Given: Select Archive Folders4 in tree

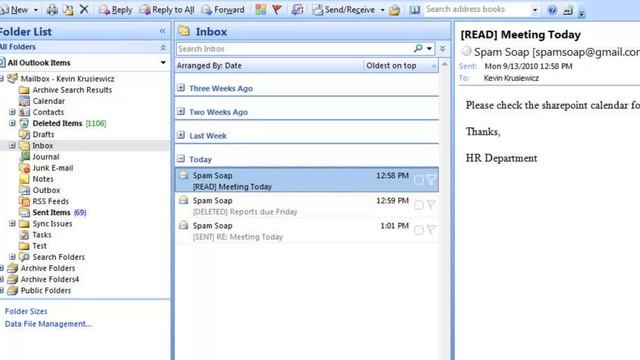Looking at the screenshot, I should [x=49, y=279].
